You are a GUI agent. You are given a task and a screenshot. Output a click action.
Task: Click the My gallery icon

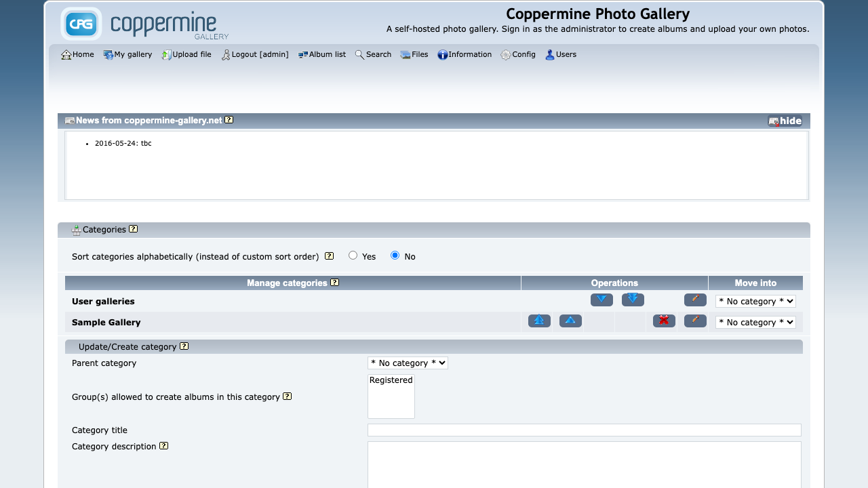[x=108, y=55]
